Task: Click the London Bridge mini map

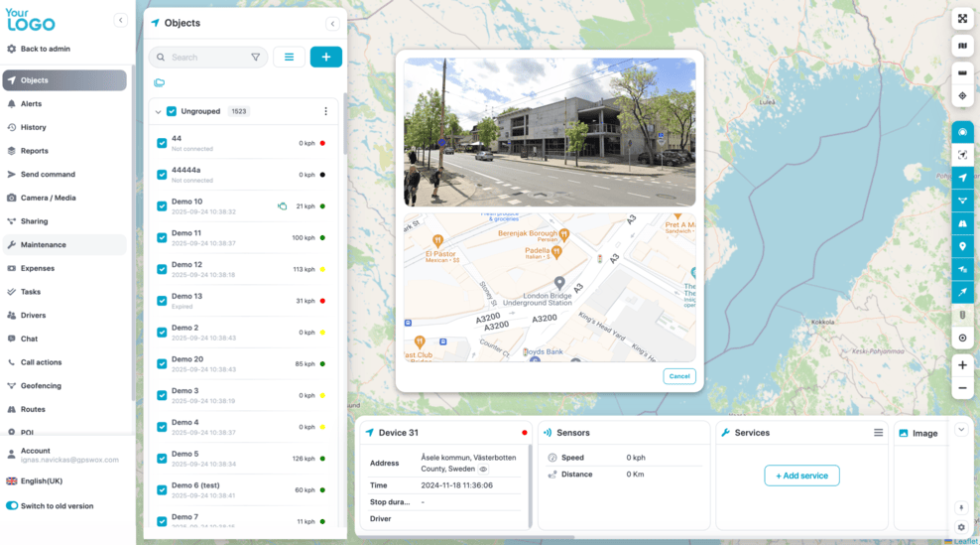Action: [550, 287]
